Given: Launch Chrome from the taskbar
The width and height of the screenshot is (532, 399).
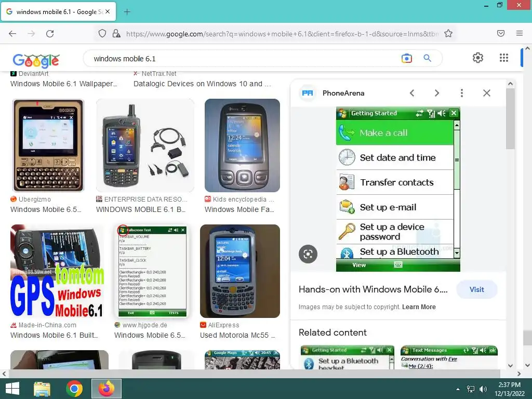Looking at the screenshot, I should [74, 389].
